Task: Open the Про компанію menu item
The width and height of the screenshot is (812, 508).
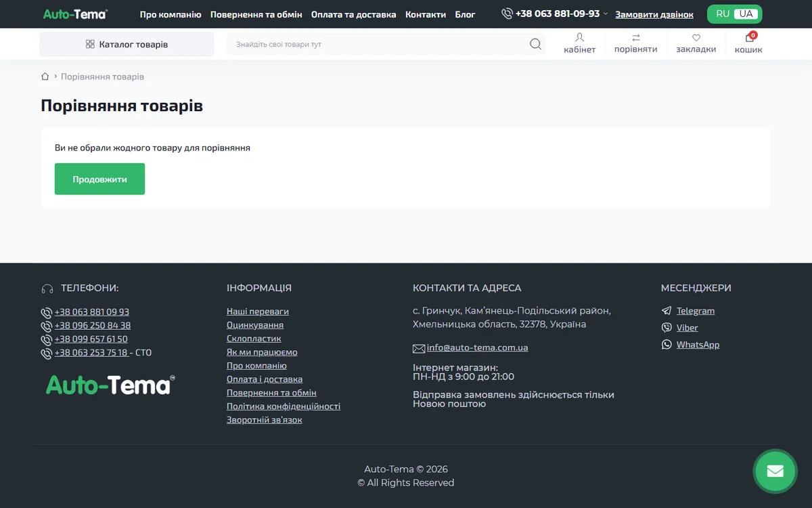Action: tap(171, 14)
